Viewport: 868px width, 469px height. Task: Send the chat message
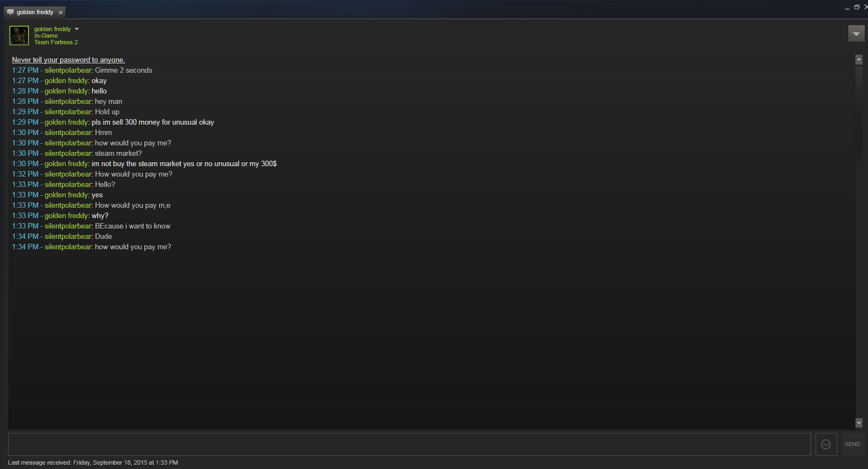[x=852, y=444]
